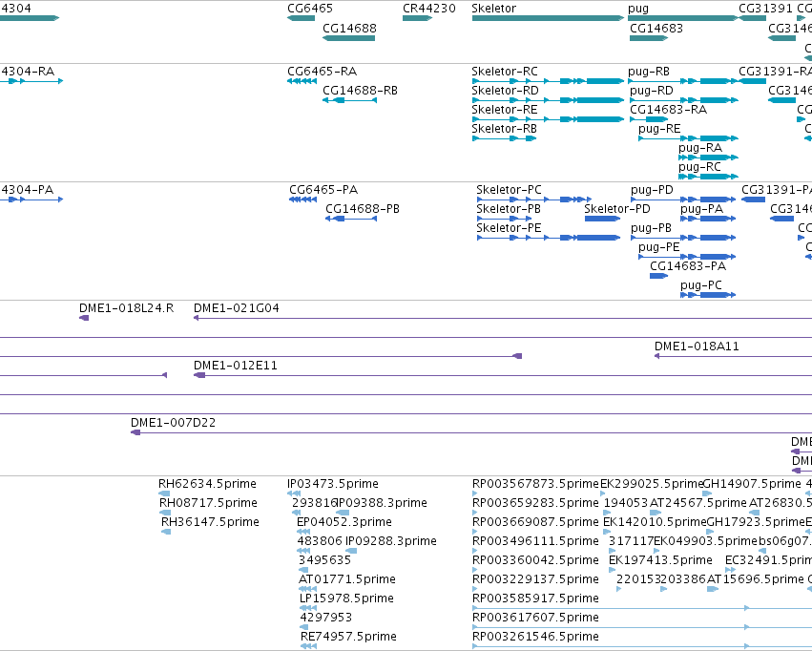Open the "RP003669087.5prime" EST label

click(535, 522)
